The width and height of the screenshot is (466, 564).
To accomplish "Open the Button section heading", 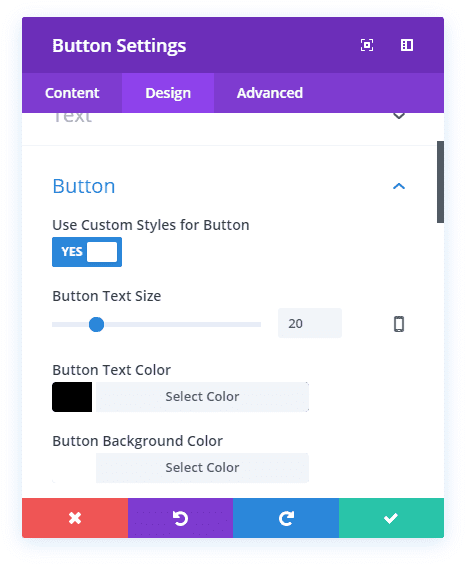I will pos(84,186).
